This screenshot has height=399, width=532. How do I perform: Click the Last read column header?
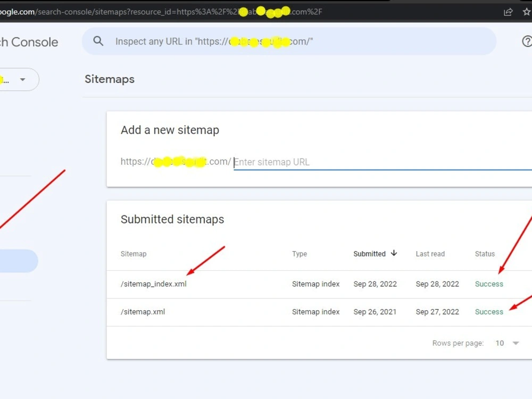pyautogui.click(x=430, y=254)
